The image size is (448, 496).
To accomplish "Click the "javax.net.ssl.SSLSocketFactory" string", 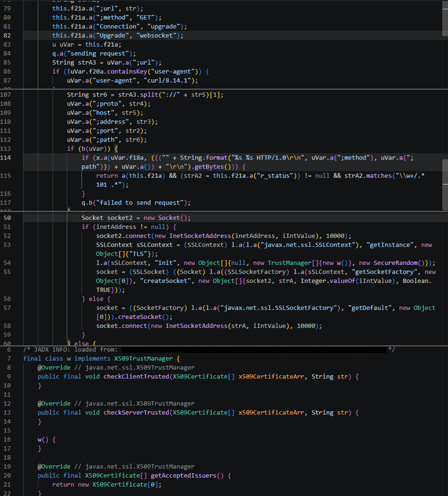I will click(x=279, y=308).
